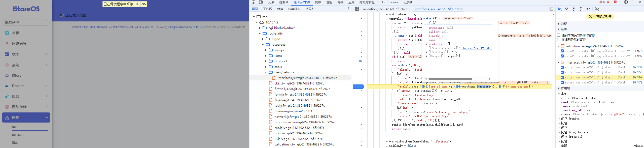Resume script execution in debugger toolbar

(x=560, y=9)
